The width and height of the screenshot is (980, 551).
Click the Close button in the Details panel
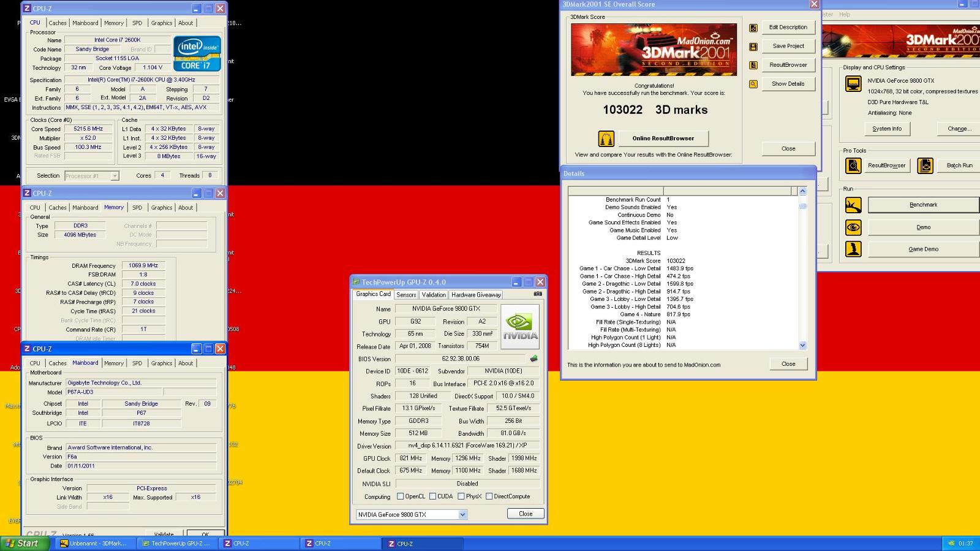788,364
